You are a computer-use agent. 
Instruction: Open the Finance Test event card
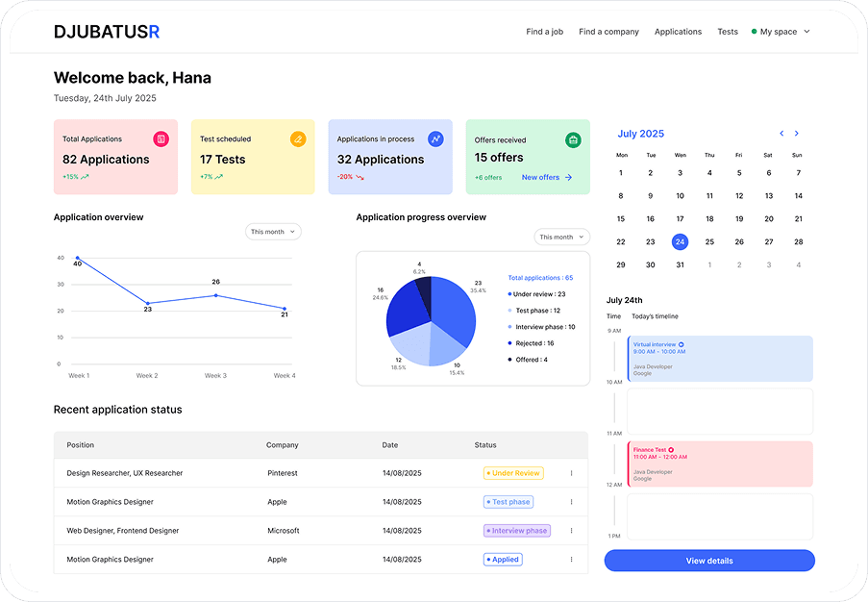720,464
